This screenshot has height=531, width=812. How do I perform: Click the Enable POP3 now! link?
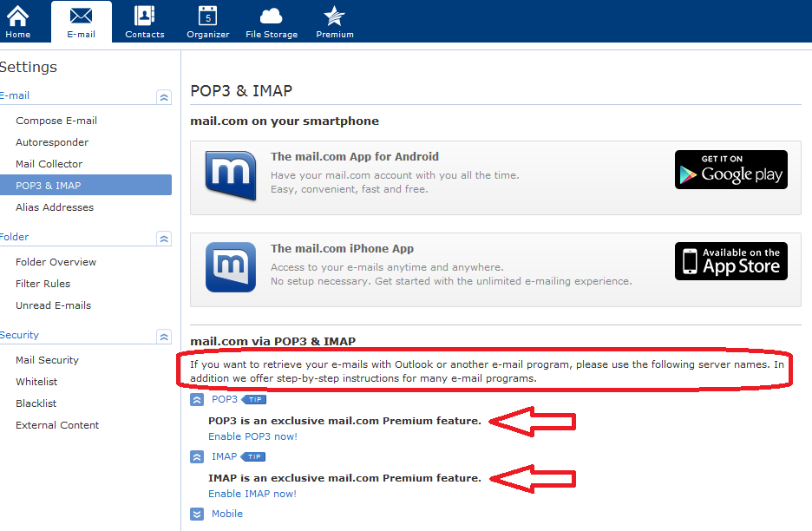[252, 436]
